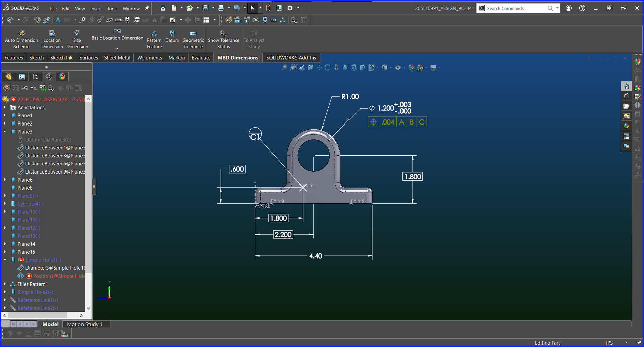Image resolution: width=644 pixels, height=347 pixels.
Task: Open the Undo dropdown arrow
Action: [245, 8]
